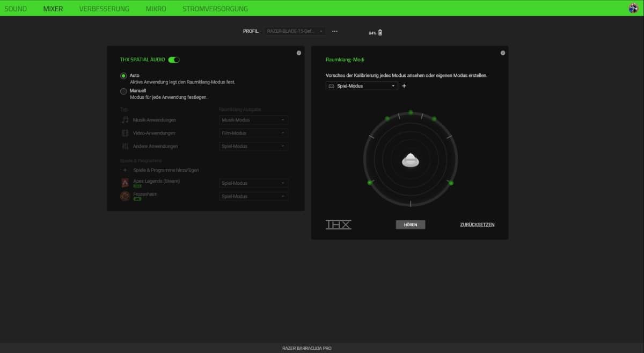Open the user profile avatar
Image resolution: width=644 pixels, height=353 pixels.
[x=633, y=8]
